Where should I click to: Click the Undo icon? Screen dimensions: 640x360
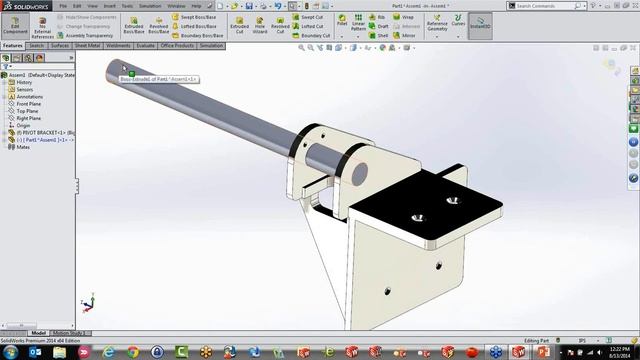[x=278, y=6]
